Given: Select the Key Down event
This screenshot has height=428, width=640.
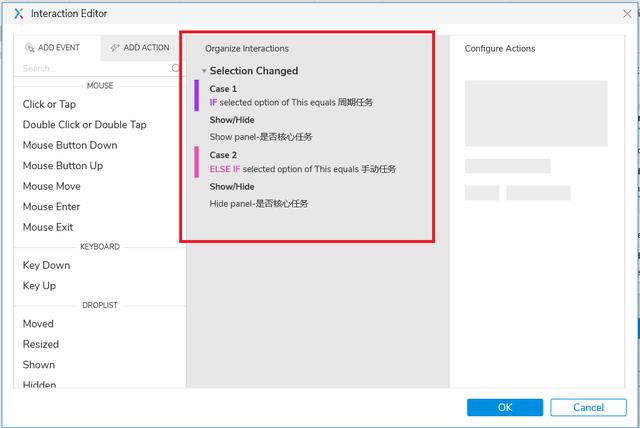Looking at the screenshot, I should (46, 265).
